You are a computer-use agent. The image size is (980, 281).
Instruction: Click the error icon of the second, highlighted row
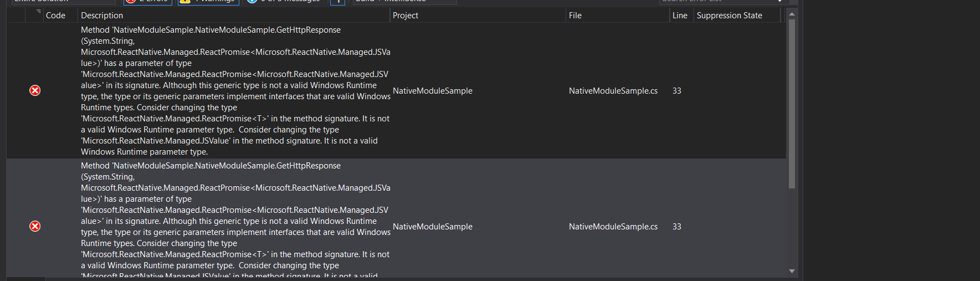pos(35,226)
